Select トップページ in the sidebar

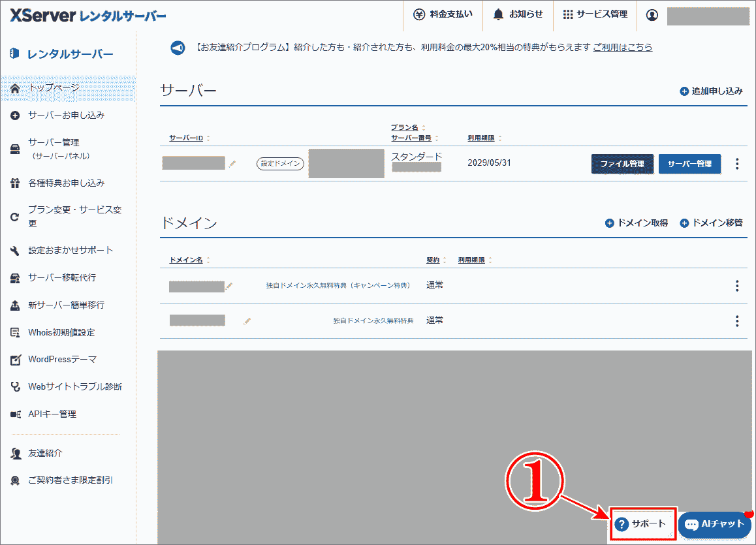[x=68, y=88]
